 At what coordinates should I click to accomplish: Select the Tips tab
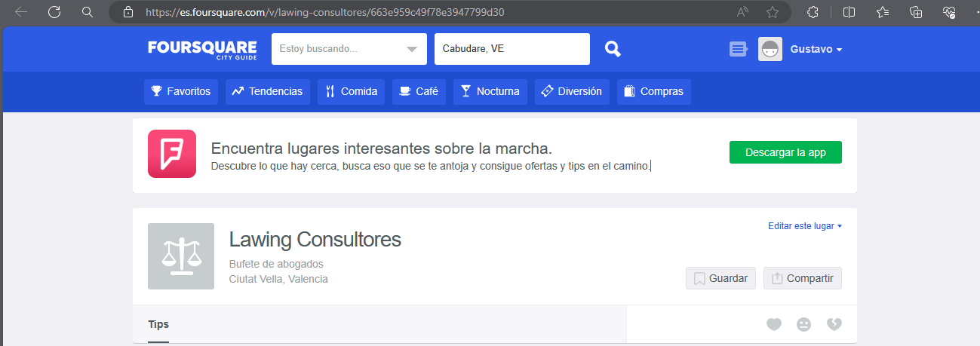[158, 325]
